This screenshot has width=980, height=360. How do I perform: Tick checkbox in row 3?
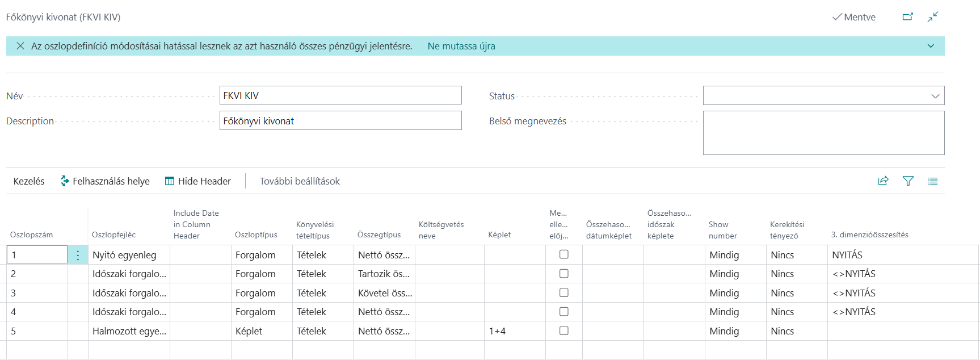[x=563, y=292]
